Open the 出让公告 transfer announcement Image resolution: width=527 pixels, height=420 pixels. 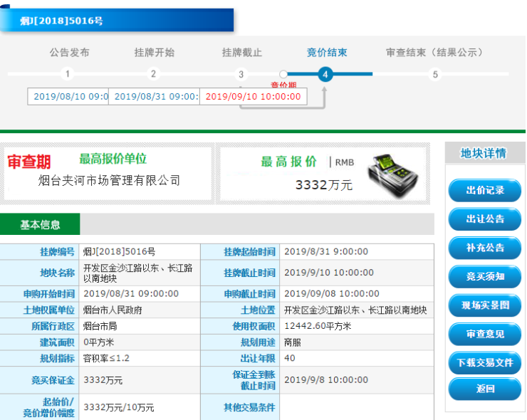pyautogui.click(x=484, y=219)
